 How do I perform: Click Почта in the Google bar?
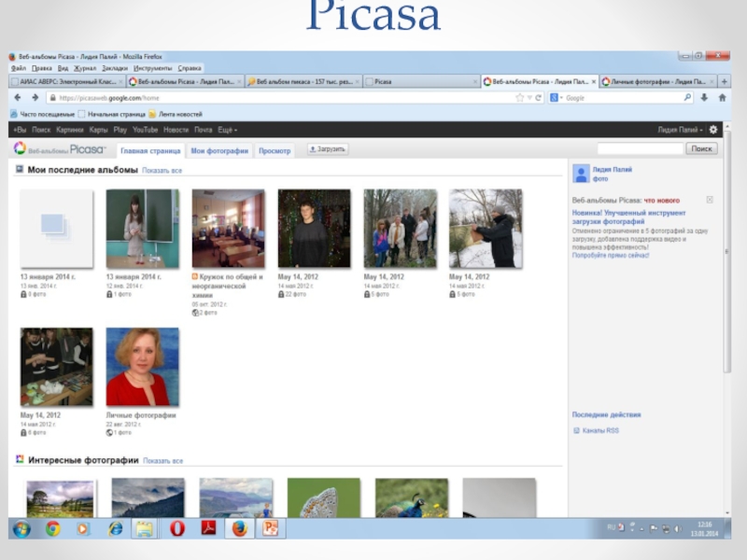203,130
